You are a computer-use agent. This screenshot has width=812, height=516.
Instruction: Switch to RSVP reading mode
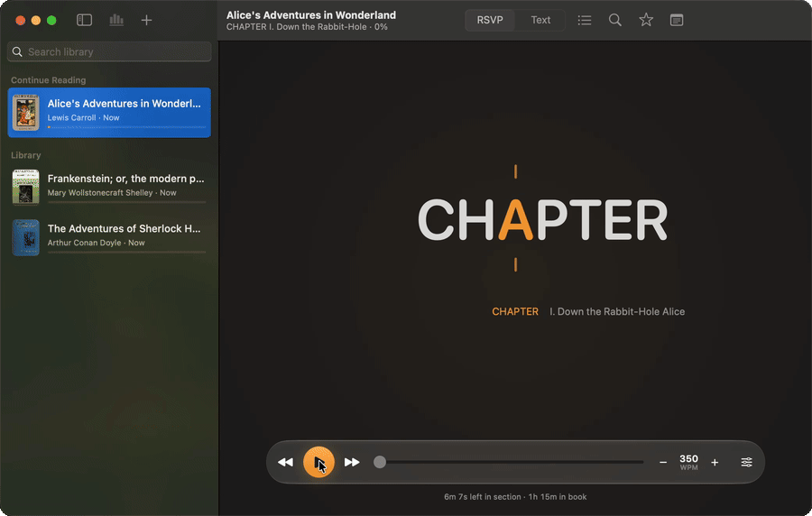(490, 20)
